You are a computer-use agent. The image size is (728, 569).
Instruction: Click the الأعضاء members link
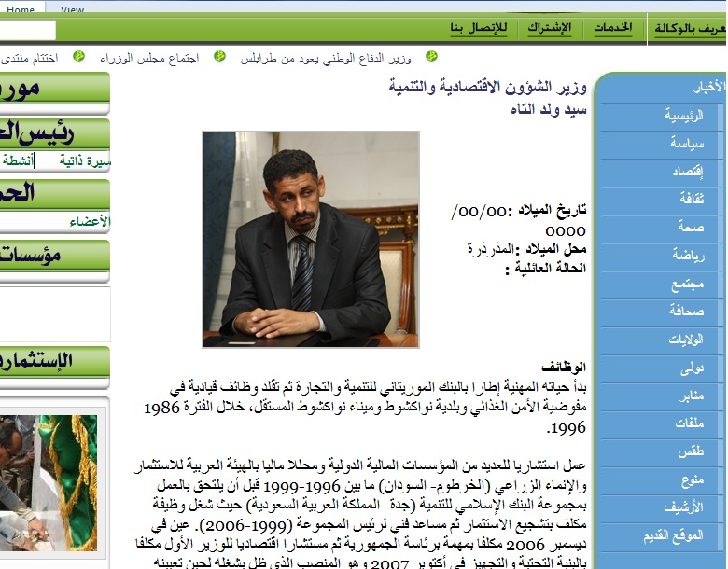(90, 222)
